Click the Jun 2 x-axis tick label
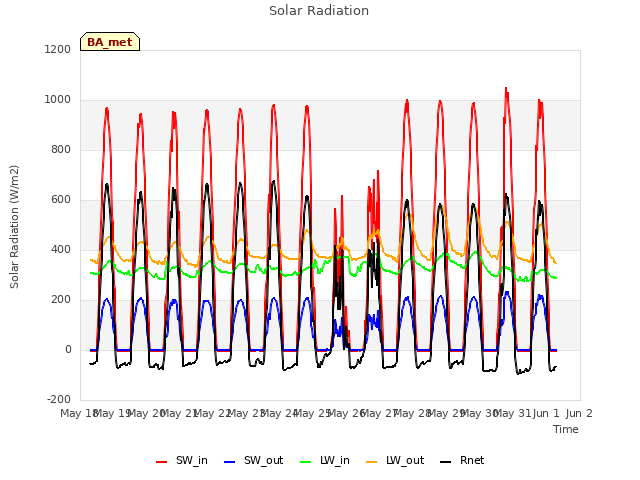Image resolution: width=640 pixels, height=480 pixels. 579,413
